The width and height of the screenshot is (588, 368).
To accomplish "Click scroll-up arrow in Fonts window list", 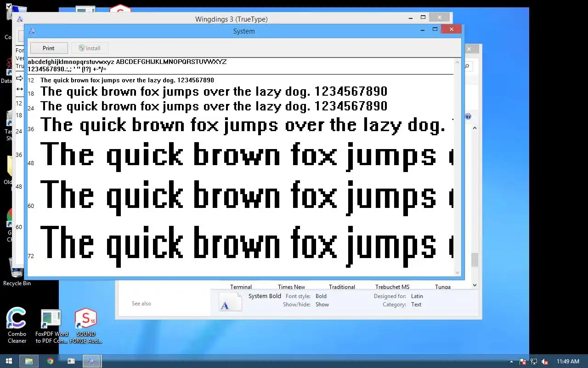I will 475,128.
